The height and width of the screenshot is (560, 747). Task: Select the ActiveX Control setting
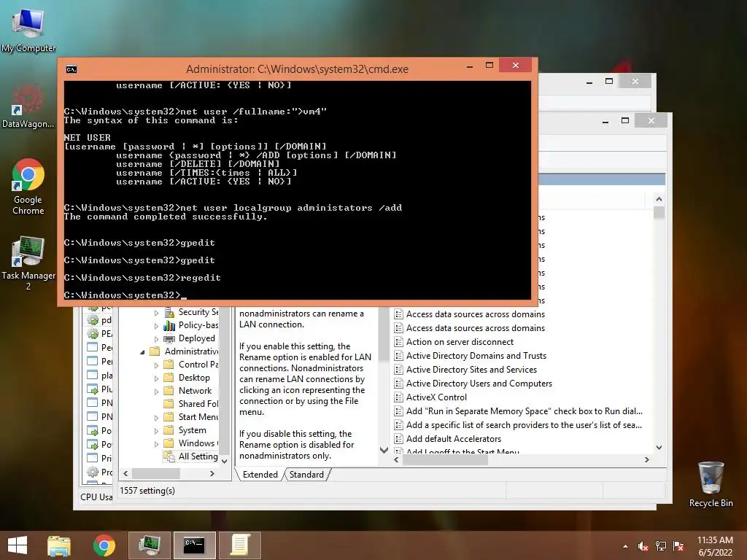tap(436, 397)
